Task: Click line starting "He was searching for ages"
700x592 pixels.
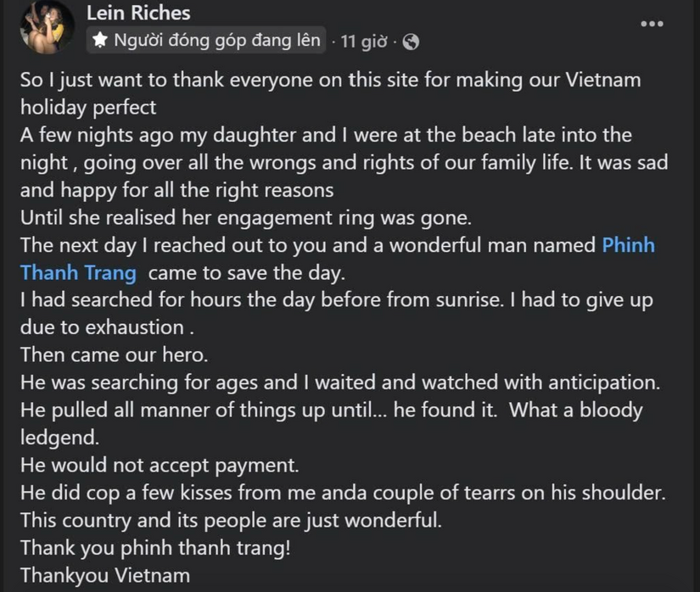Action: [x=340, y=383]
